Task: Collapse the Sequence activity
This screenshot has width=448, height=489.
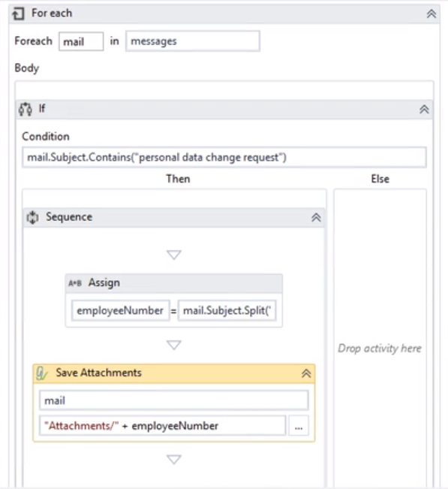Action: click(x=316, y=217)
